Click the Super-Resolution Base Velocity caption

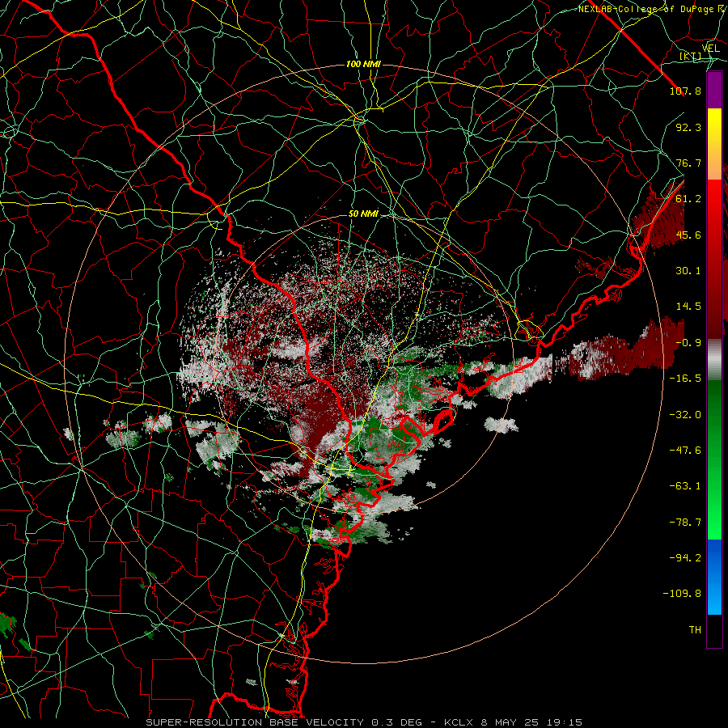pos(364,722)
